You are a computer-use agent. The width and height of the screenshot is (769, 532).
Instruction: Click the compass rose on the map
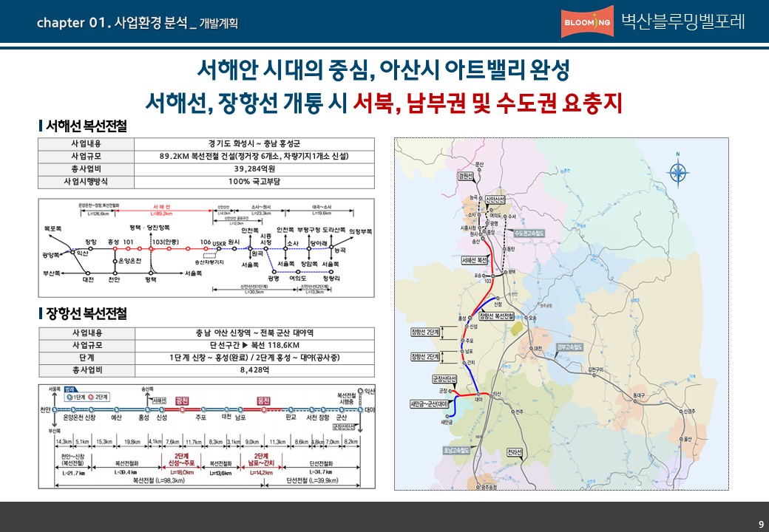coord(678,171)
